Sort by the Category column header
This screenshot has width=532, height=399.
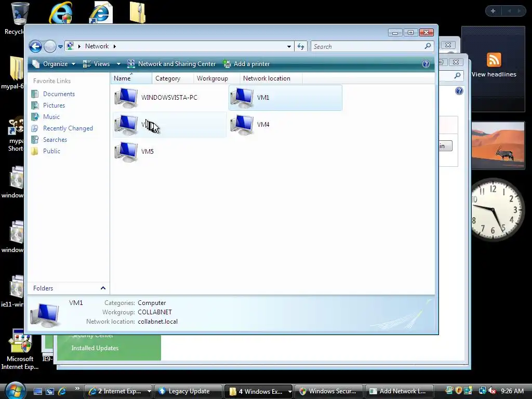pyautogui.click(x=172, y=78)
